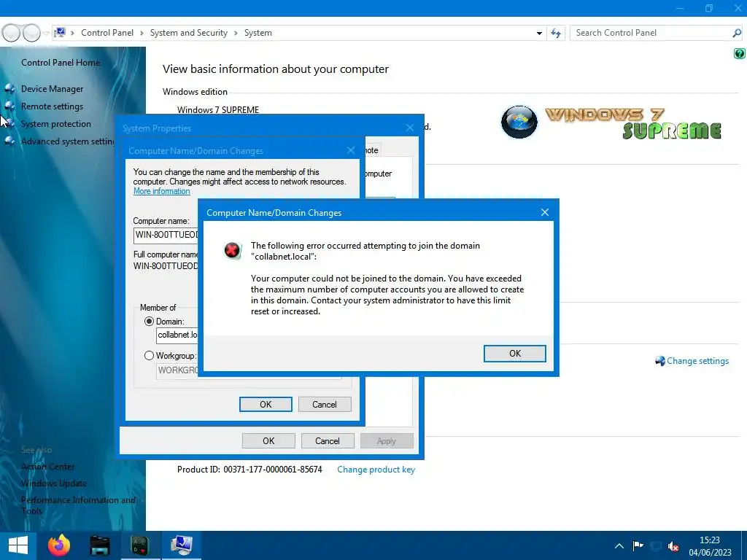Viewport: 747px width, 560px height.
Task: Open System protection from sidebar
Action: pos(55,124)
